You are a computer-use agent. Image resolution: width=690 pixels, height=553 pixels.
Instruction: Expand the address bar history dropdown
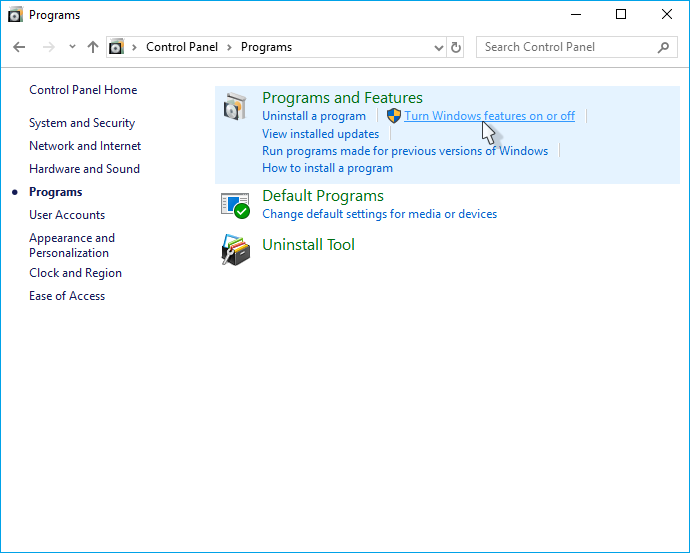point(439,47)
